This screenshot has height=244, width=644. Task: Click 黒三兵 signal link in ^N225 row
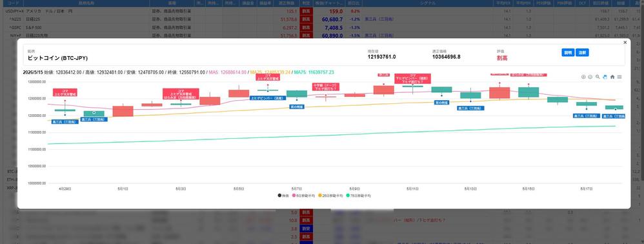pos(379,19)
